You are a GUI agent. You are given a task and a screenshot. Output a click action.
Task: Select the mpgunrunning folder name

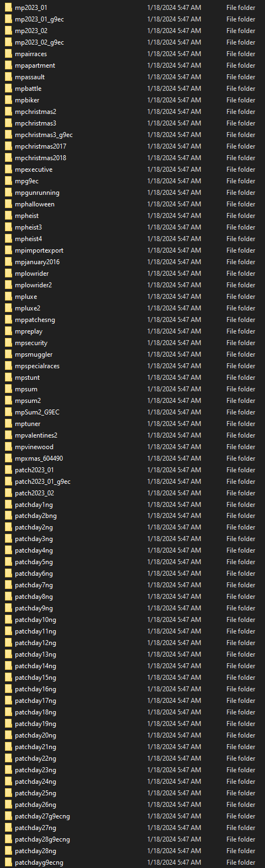(x=37, y=193)
